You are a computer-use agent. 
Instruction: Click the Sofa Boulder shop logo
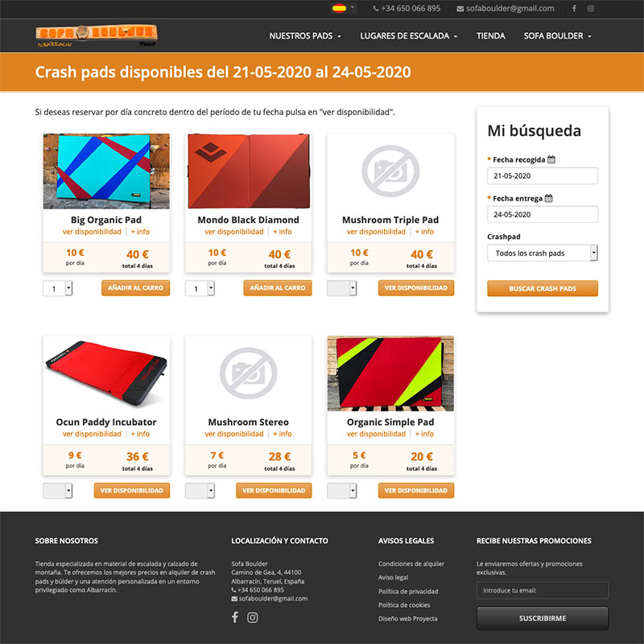[x=97, y=36]
